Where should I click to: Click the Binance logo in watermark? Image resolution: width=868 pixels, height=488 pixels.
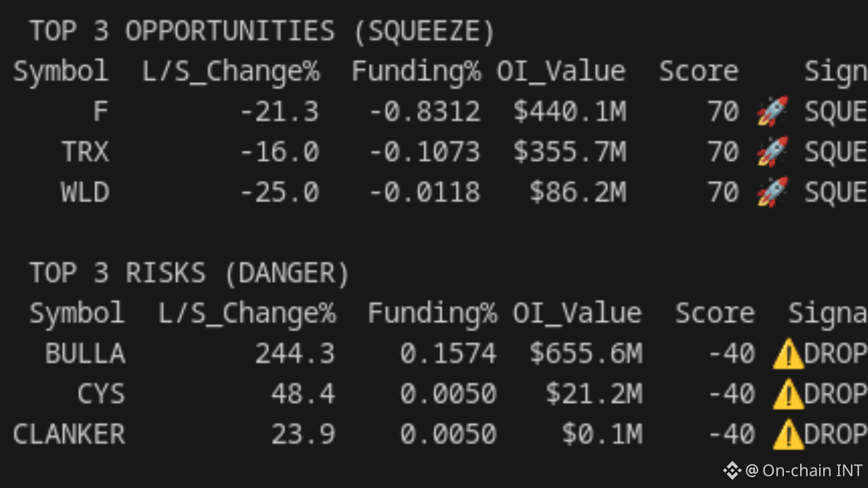(x=732, y=470)
